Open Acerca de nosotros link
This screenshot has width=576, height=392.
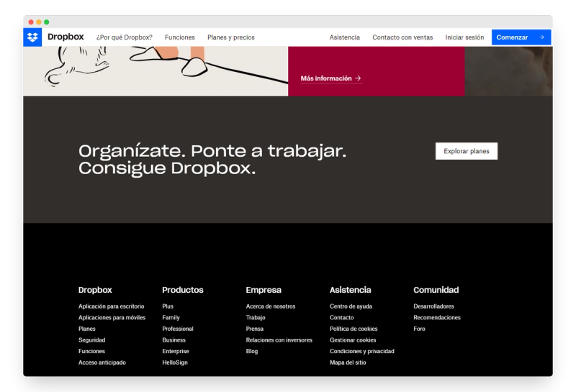(x=271, y=306)
